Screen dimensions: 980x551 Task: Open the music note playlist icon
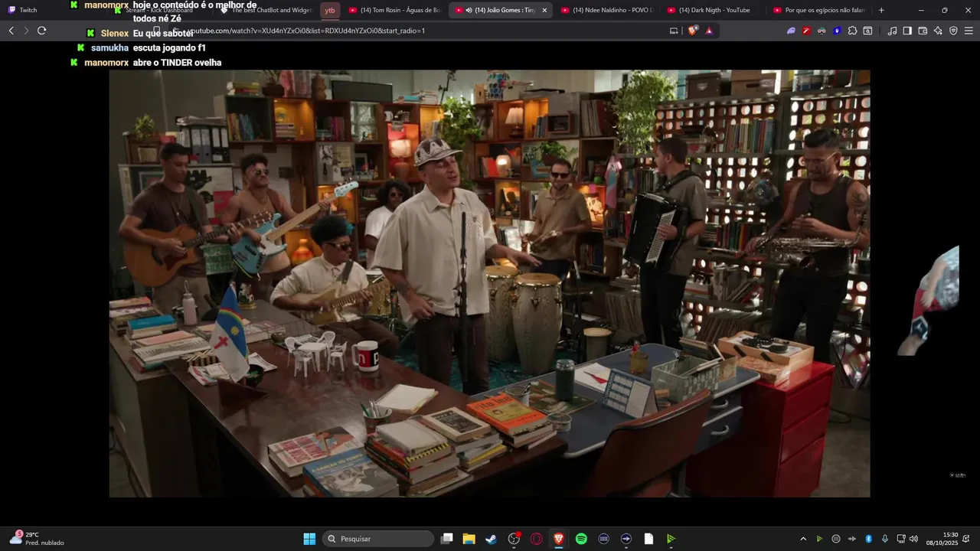[892, 31]
